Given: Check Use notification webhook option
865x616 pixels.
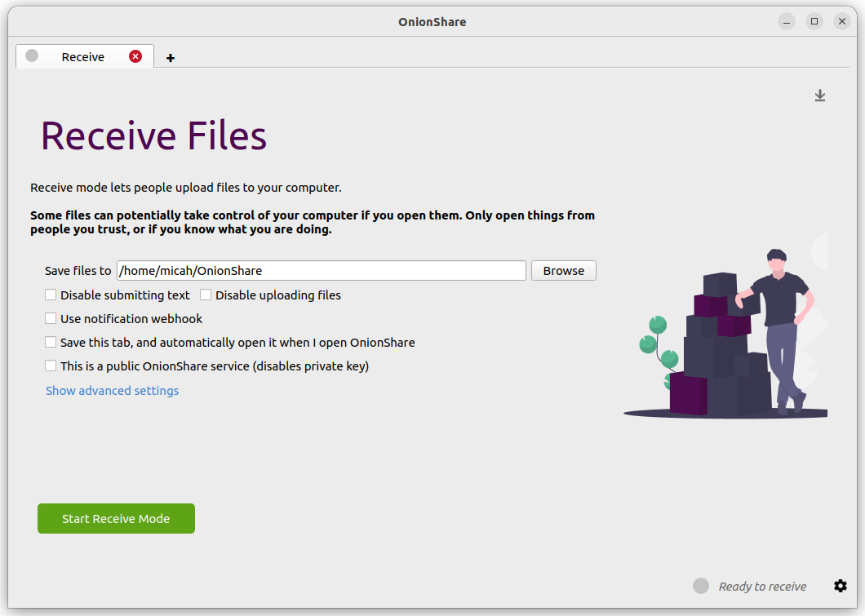Looking at the screenshot, I should (x=51, y=319).
